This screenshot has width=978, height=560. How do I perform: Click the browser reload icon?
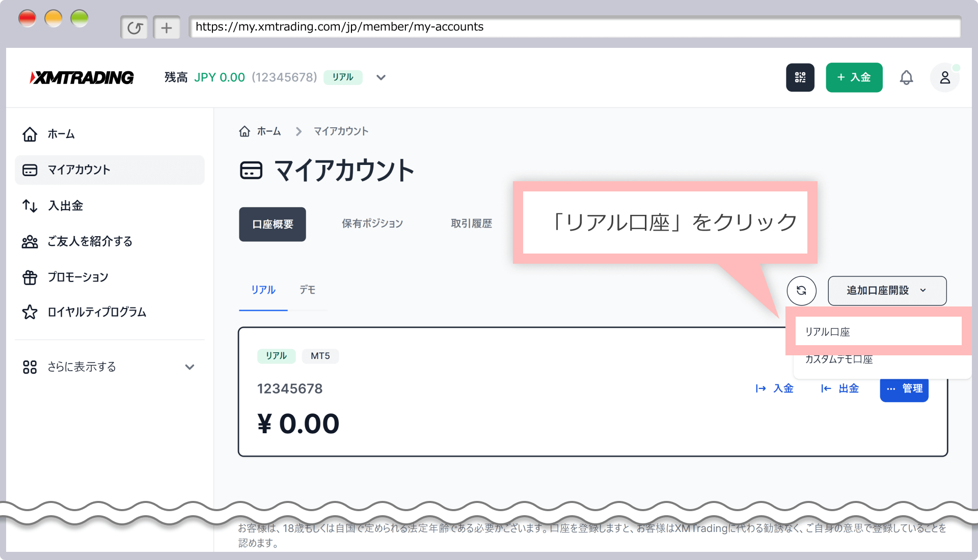134,27
